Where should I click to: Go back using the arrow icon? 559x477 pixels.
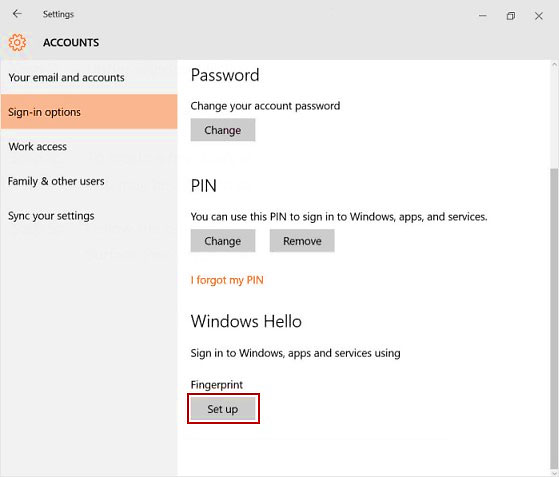pyautogui.click(x=17, y=14)
